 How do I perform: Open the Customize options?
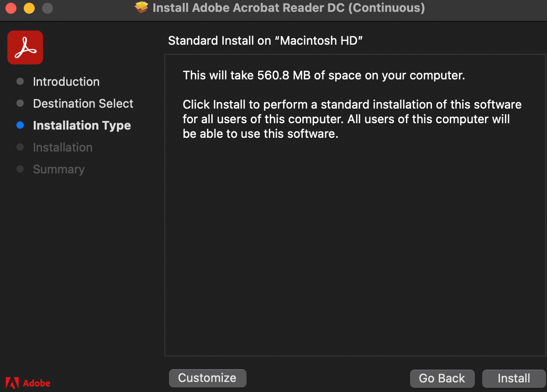coord(207,378)
